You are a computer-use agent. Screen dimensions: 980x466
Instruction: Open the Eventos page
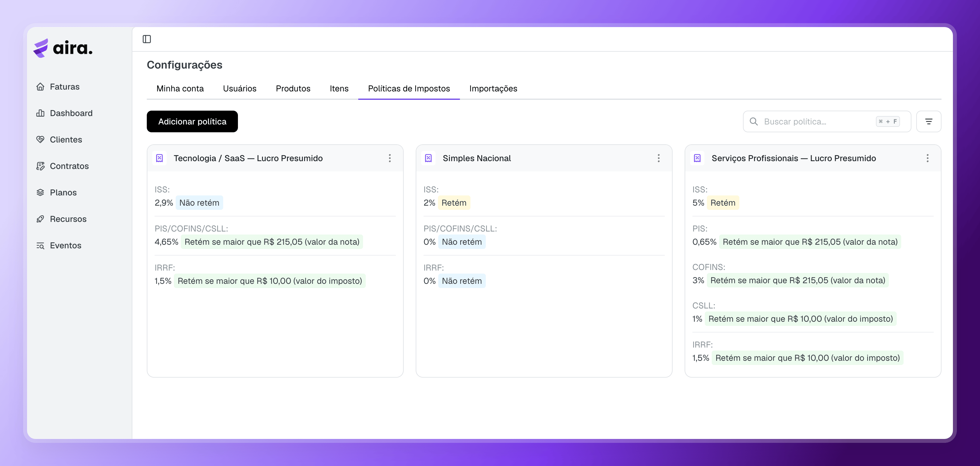pyautogui.click(x=66, y=246)
